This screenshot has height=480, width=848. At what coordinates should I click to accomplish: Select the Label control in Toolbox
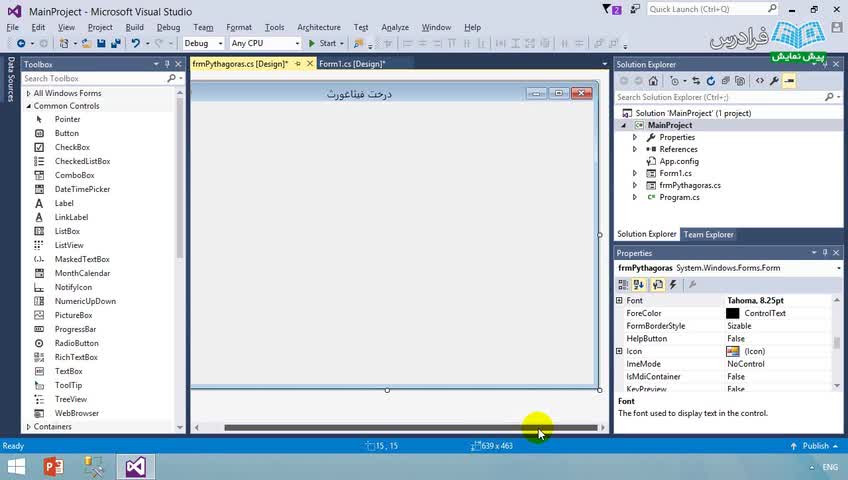coord(64,203)
